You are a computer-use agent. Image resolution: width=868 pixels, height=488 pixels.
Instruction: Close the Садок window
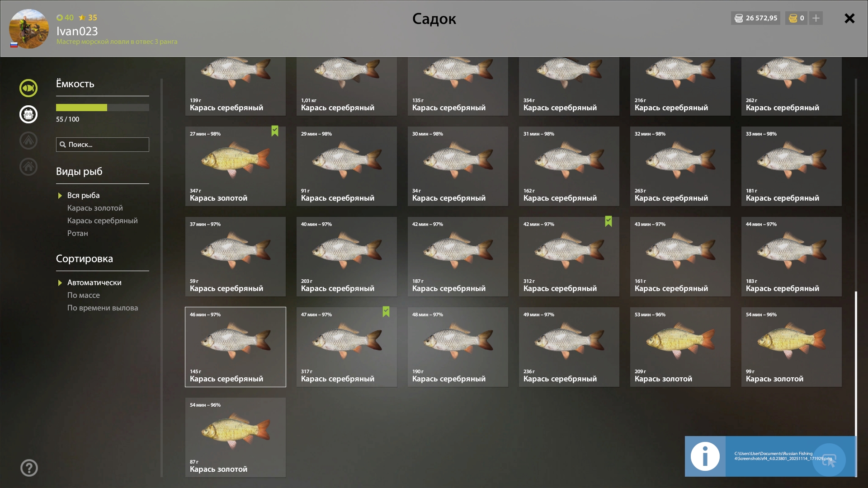pos(849,18)
